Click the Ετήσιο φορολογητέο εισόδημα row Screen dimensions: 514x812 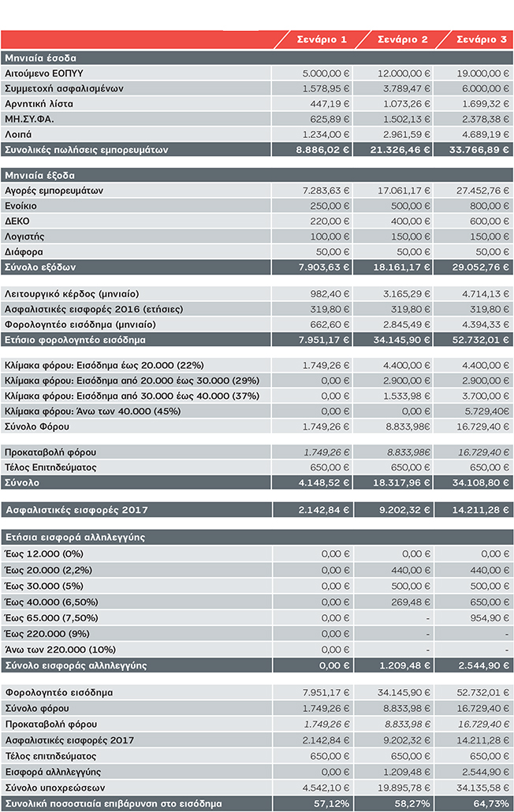pyautogui.click(x=80, y=340)
